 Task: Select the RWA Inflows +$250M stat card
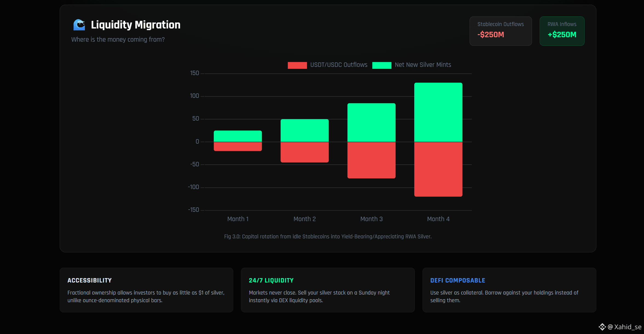[x=562, y=31]
